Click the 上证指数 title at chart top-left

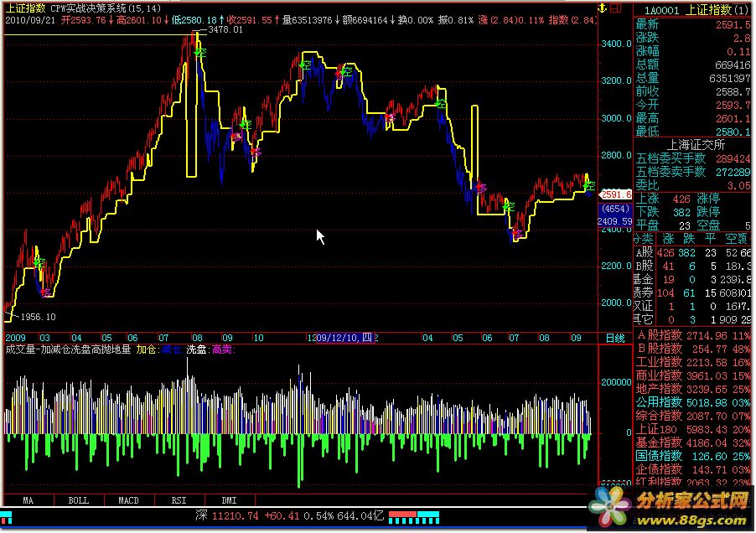25,8
